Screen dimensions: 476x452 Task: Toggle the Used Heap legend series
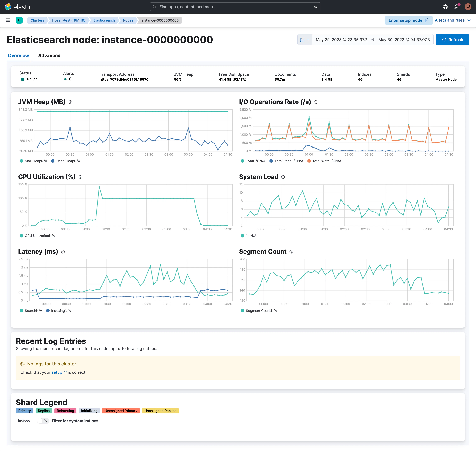pyautogui.click(x=65, y=161)
